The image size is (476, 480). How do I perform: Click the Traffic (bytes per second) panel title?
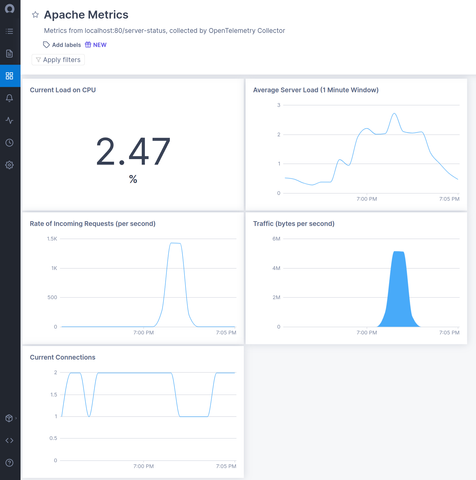point(294,224)
